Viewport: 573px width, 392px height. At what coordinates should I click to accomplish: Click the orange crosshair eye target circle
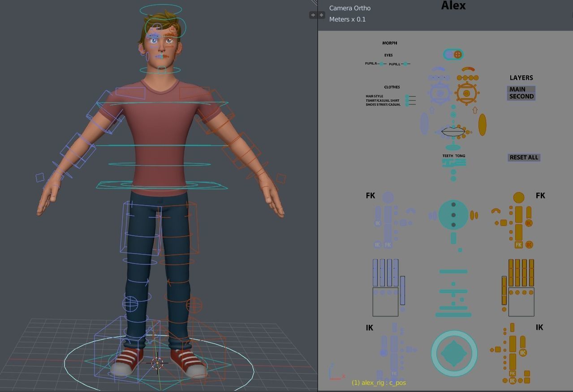tap(458, 55)
